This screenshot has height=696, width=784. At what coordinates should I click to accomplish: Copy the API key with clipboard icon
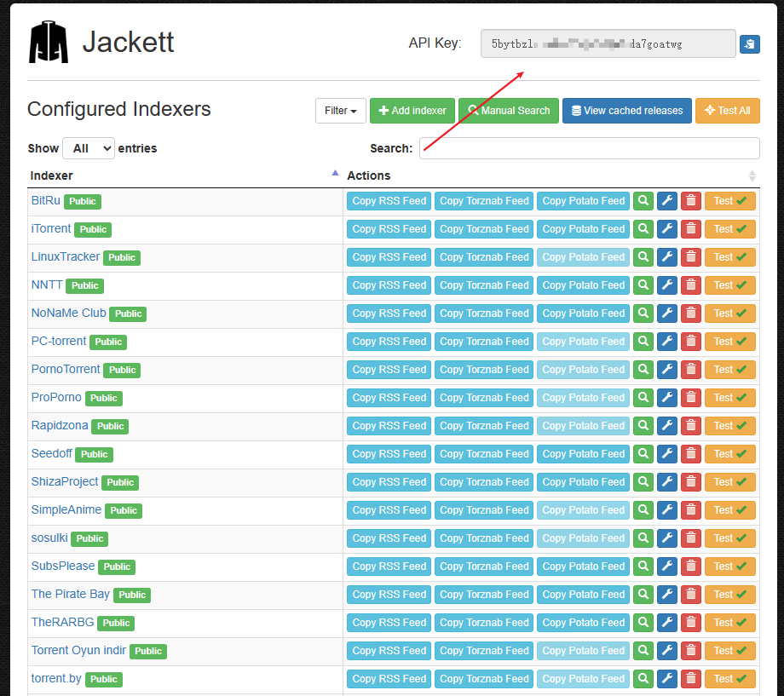(x=750, y=44)
